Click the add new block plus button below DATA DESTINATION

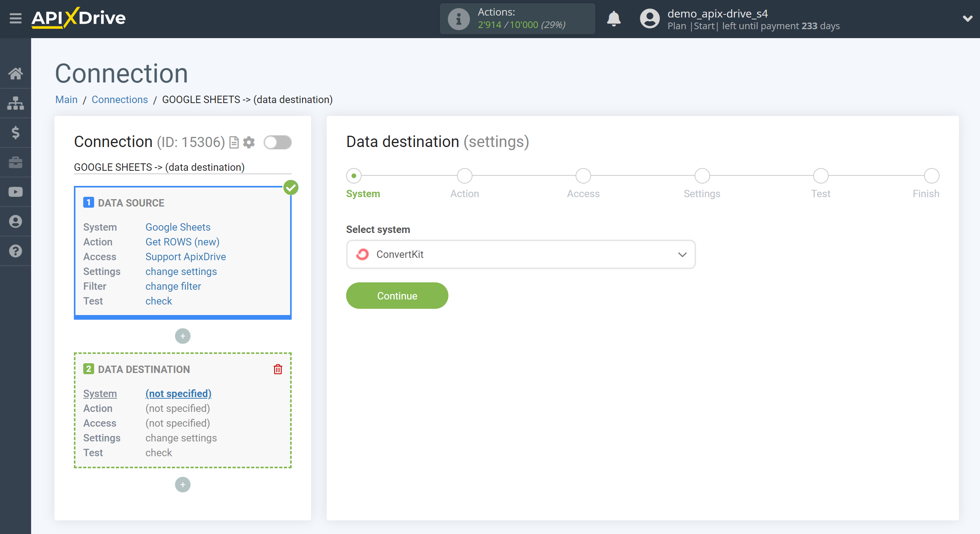click(x=183, y=485)
